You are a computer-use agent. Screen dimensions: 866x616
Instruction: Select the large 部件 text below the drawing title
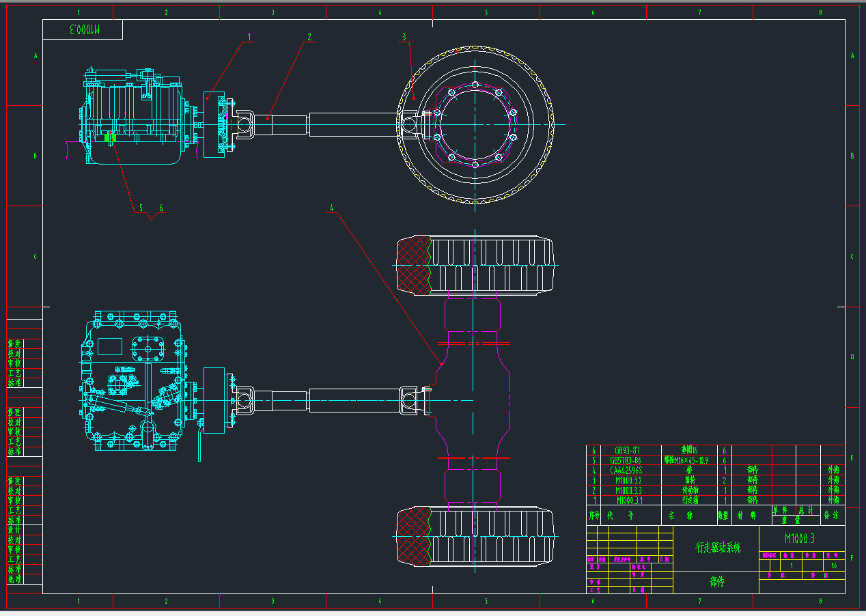click(717, 582)
